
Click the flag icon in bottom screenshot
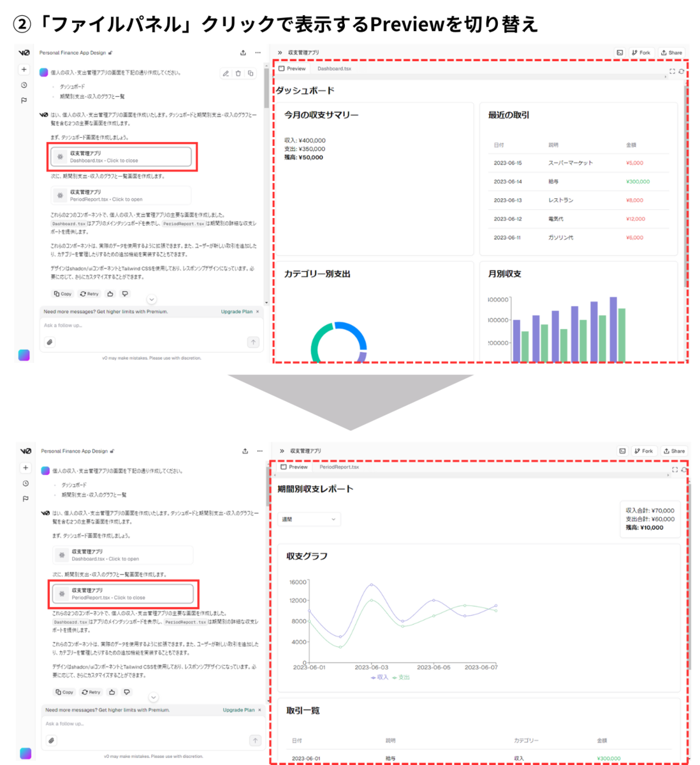tap(26, 499)
